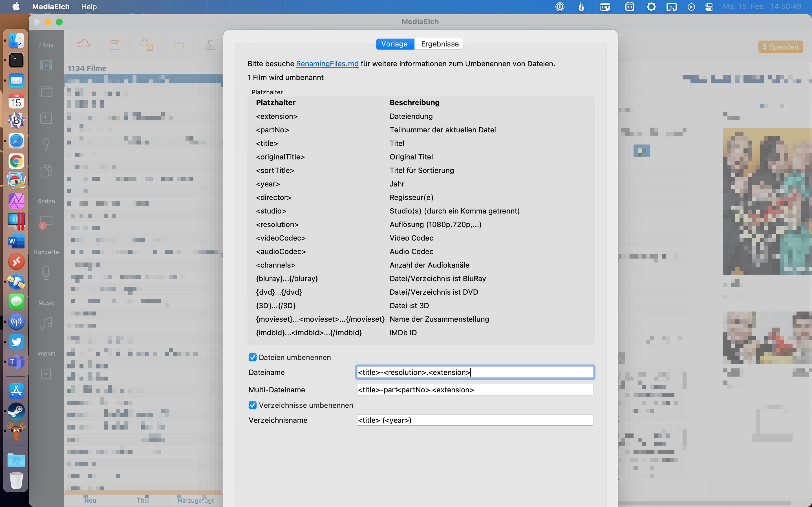Open the Help menu

(89, 7)
